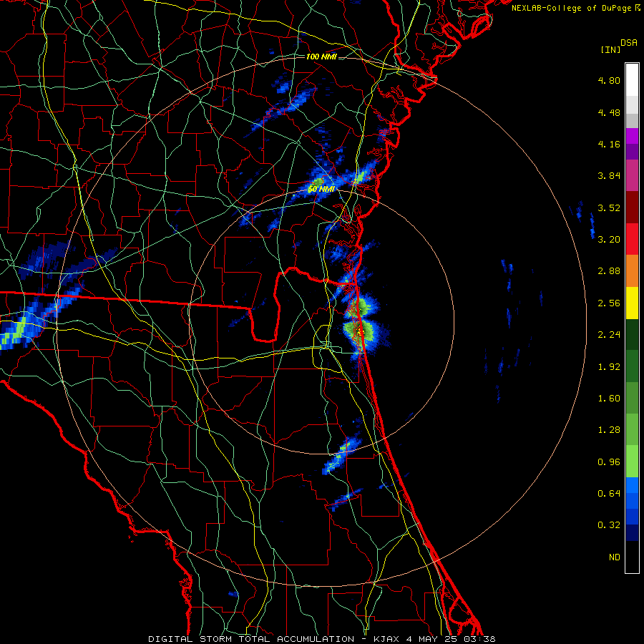Select the dark purple legend swatch

[632, 152]
